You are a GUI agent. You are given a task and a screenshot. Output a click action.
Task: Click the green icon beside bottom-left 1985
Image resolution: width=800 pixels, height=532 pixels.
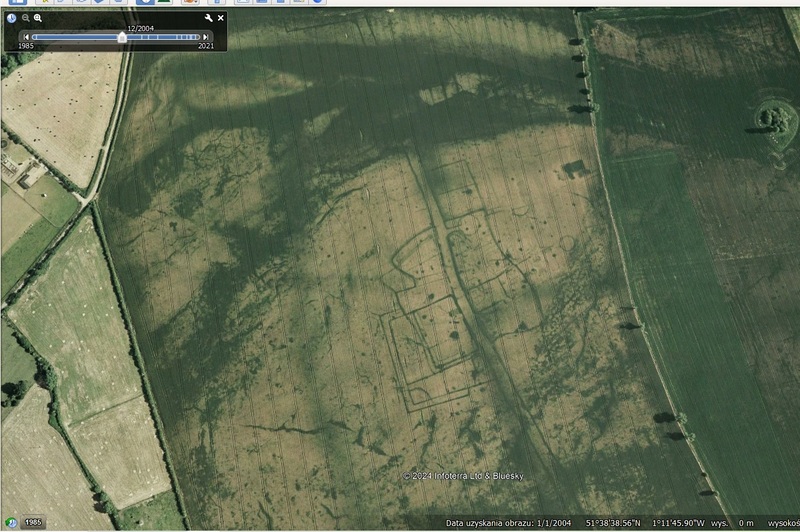(x=11, y=522)
